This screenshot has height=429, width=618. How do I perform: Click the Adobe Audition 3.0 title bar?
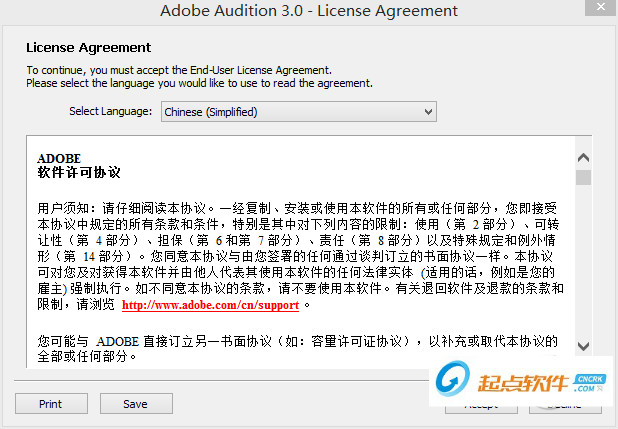click(308, 11)
